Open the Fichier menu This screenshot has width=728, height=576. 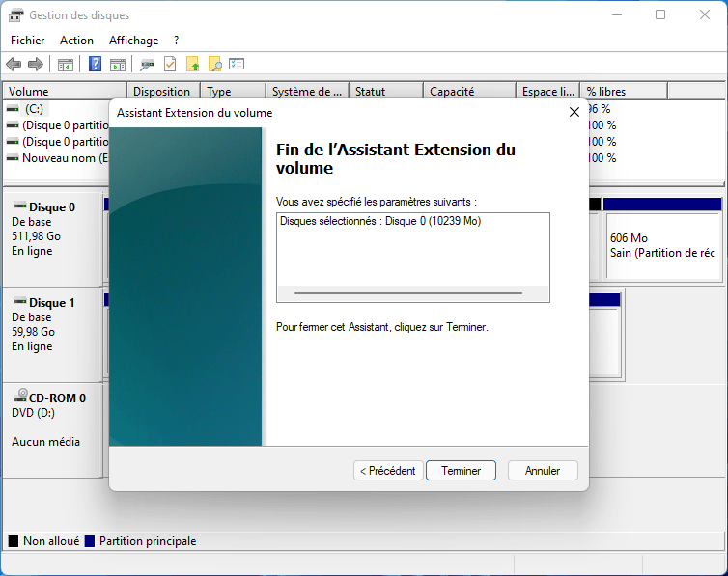pyautogui.click(x=27, y=41)
